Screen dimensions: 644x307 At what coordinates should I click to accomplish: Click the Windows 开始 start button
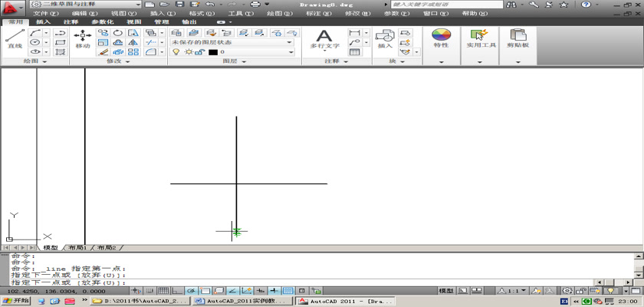coord(15,301)
